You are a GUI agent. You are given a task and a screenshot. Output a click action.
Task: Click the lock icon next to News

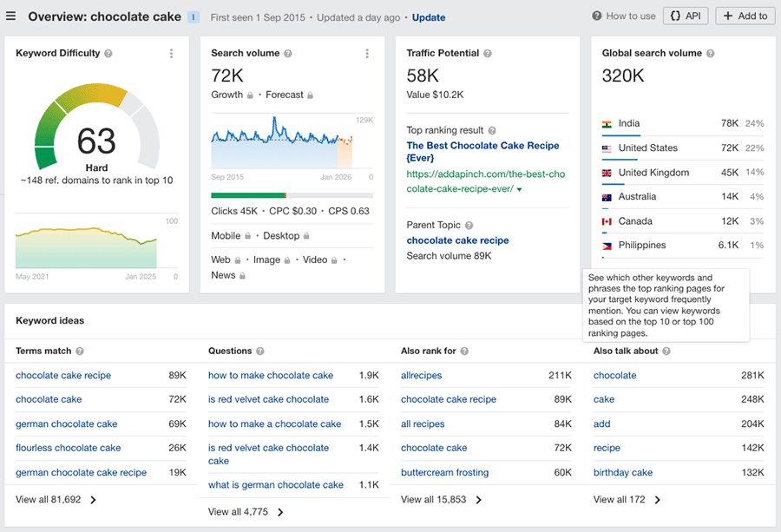242,275
